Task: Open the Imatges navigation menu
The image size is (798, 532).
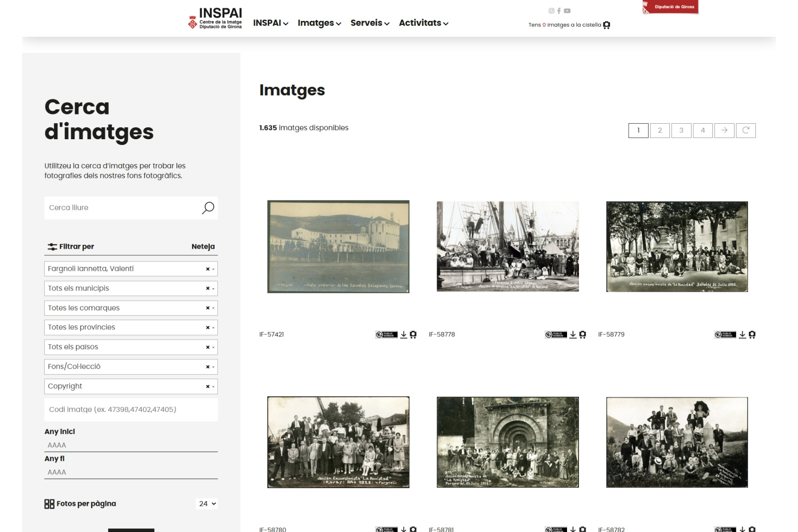Action: 319,23
